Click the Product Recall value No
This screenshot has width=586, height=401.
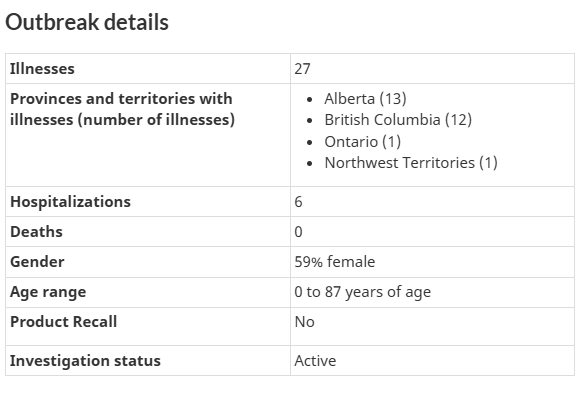[x=304, y=322]
